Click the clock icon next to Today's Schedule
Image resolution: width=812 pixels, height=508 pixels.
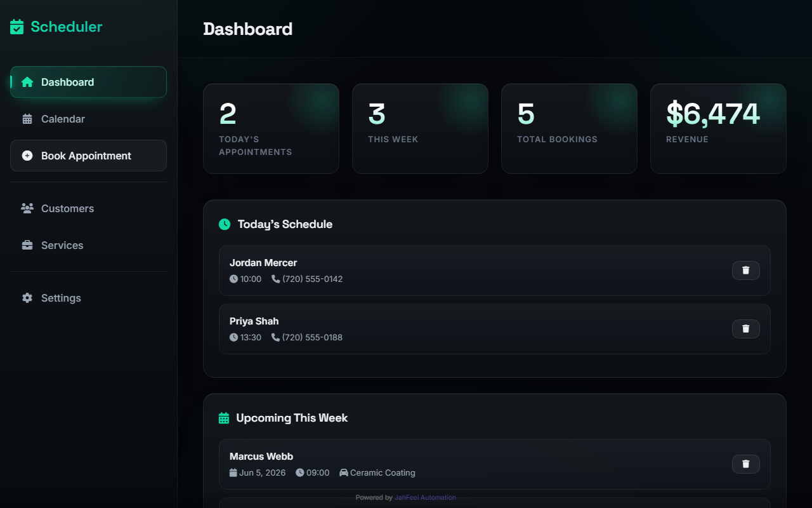point(225,224)
